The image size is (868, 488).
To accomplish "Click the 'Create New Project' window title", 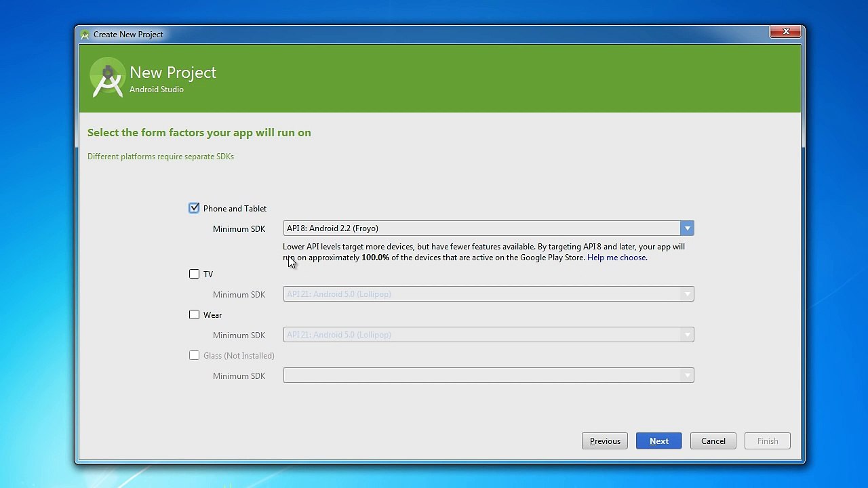I will coord(128,35).
